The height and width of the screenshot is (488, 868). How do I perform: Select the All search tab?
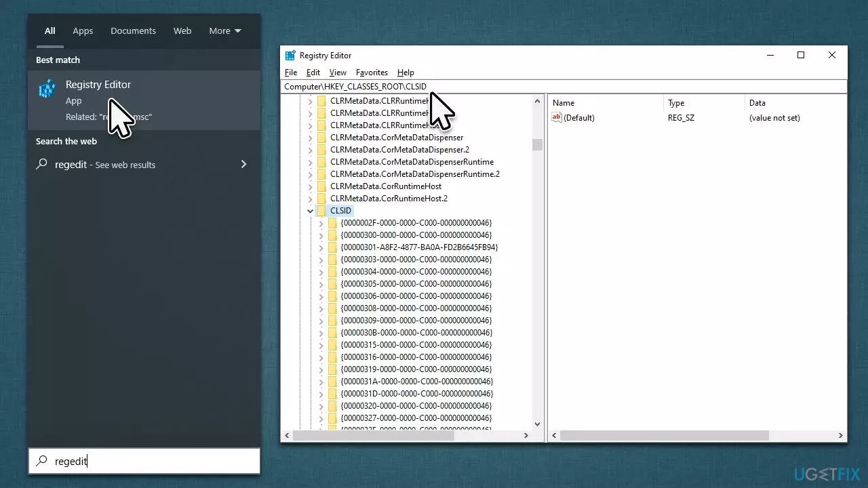pyautogui.click(x=50, y=31)
